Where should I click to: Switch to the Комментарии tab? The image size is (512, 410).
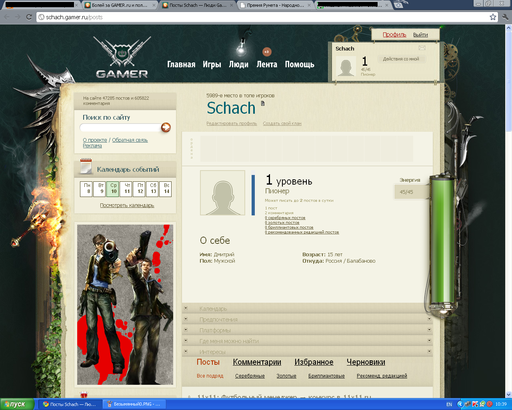click(257, 362)
